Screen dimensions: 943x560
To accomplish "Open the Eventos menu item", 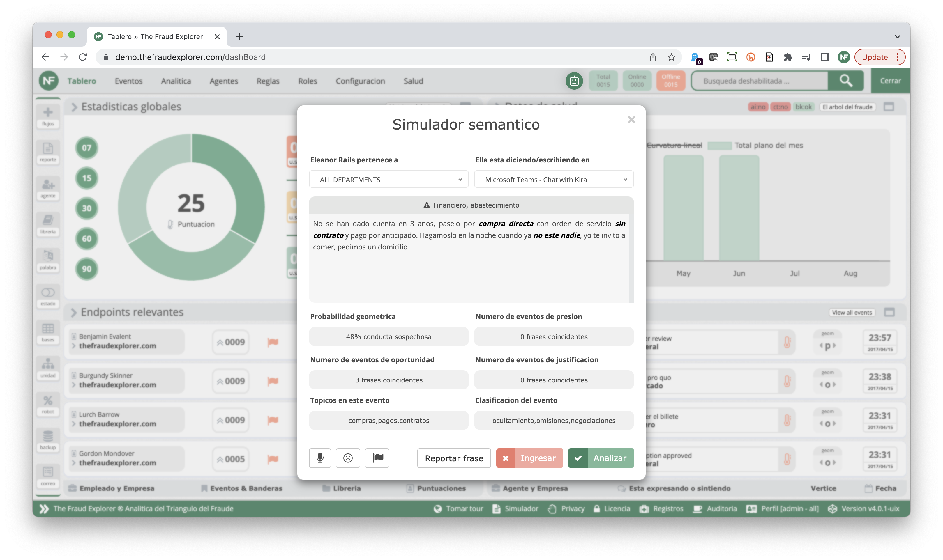I will pyautogui.click(x=128, y=81).
